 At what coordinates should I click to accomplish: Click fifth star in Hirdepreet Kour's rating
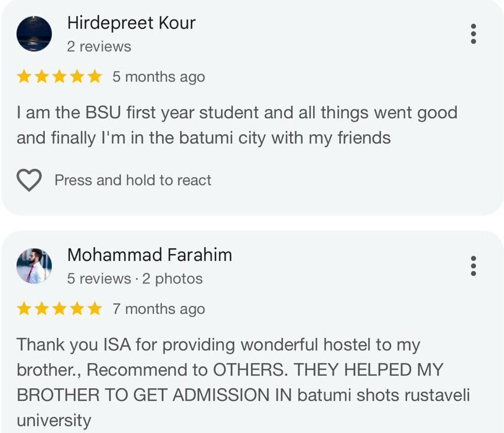point(95,77)
